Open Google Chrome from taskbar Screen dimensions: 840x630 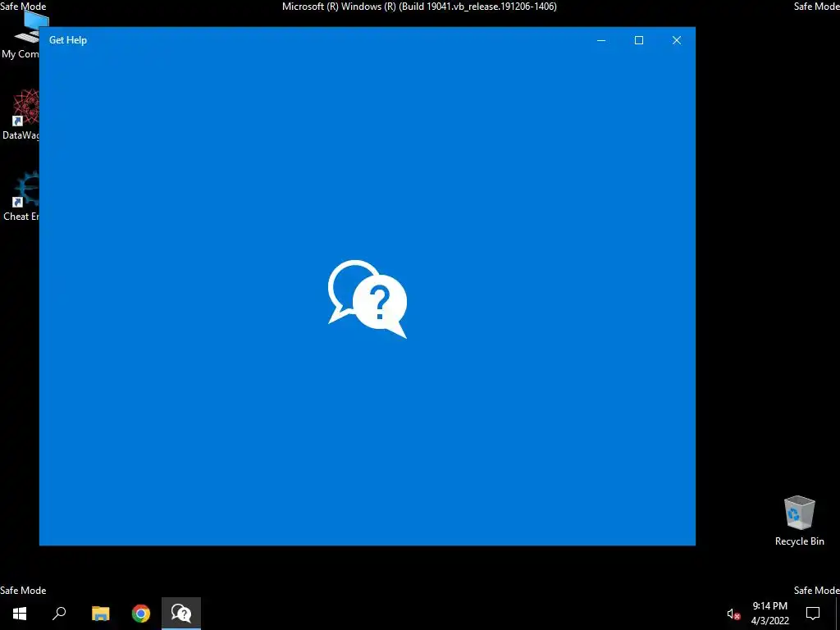pos(141,614)
